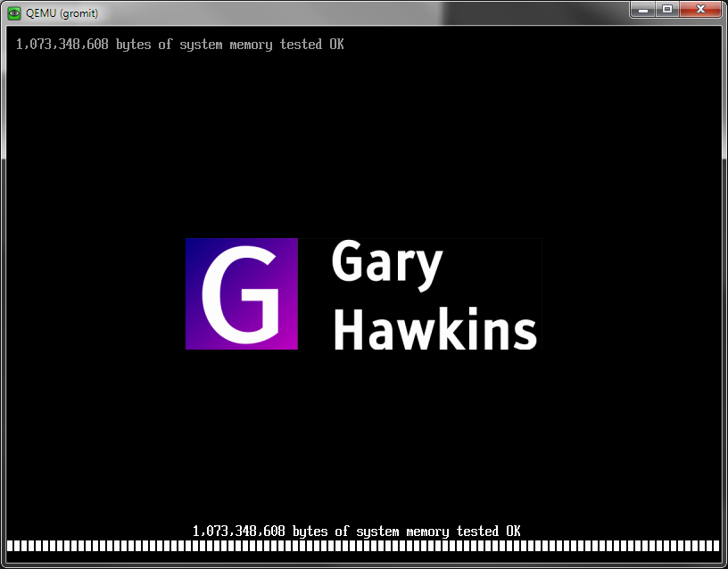Click the purple G logo square
Viewport: 728px width, 569px height.
pos(242,293)
